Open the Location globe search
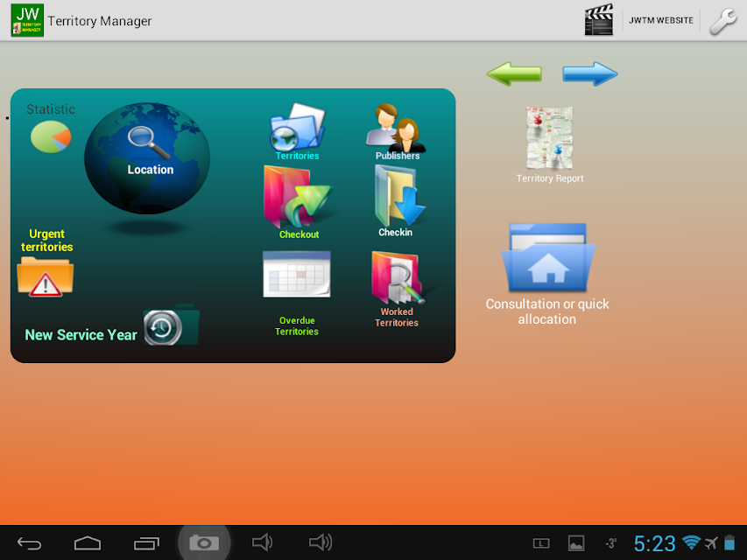Screen dimensions: 747x560 click(x=147, y=158)
